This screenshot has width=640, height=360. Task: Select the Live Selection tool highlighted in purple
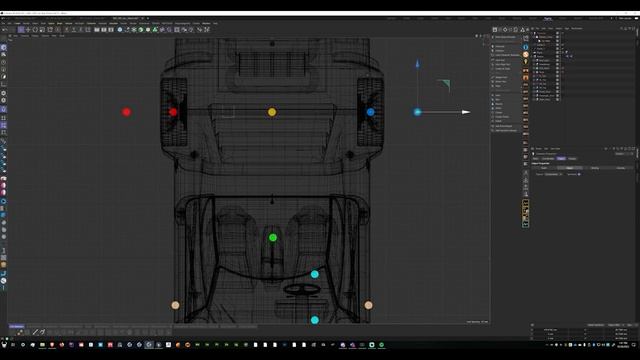tap(21, 30)
